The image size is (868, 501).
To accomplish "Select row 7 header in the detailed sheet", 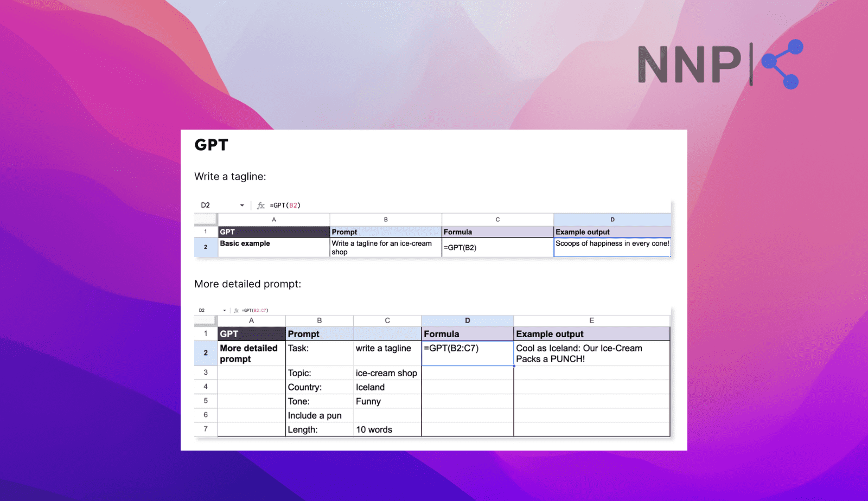I will pyautogui.click(x=206, y=429).
